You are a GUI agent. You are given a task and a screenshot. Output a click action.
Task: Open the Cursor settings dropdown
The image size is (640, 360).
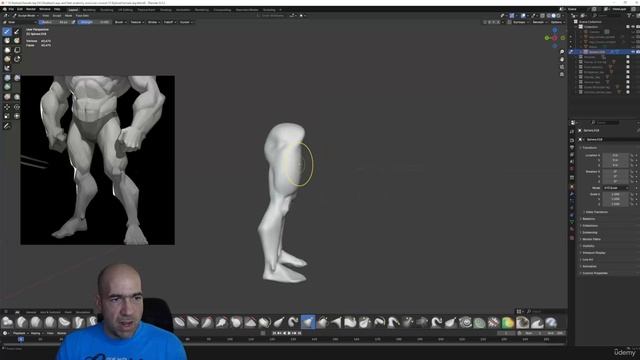click(x=186, y=22)
